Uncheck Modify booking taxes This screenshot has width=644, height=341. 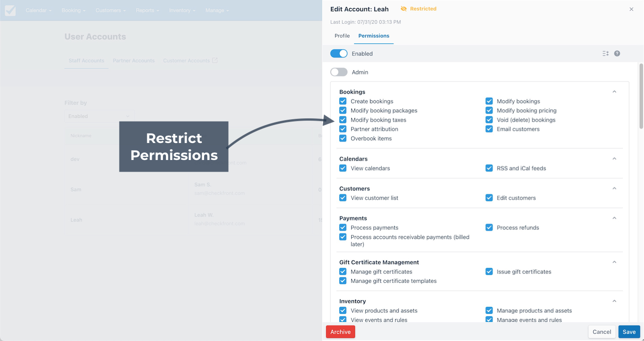[x=343, y=120]
